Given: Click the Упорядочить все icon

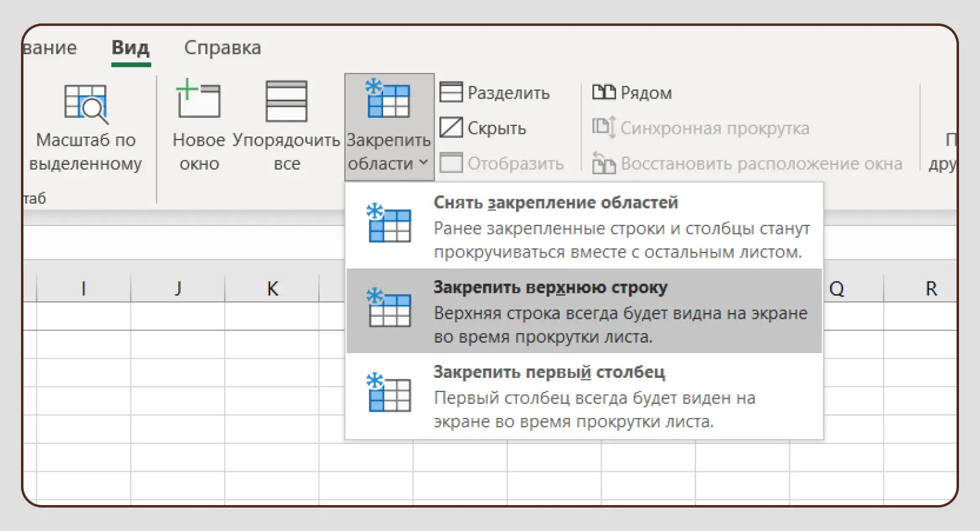Looking at the screenshot, I should click(286, 101).
